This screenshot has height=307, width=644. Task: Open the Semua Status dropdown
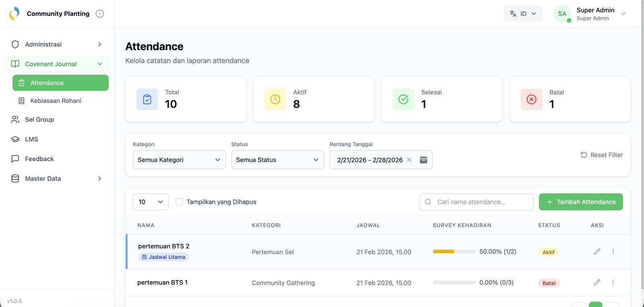pyautogui.click(x=278, y=160)
